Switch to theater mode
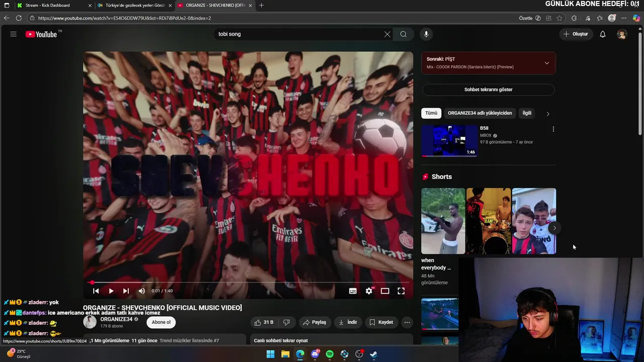This screenshot has width=644, height=362. click(385, 291)
